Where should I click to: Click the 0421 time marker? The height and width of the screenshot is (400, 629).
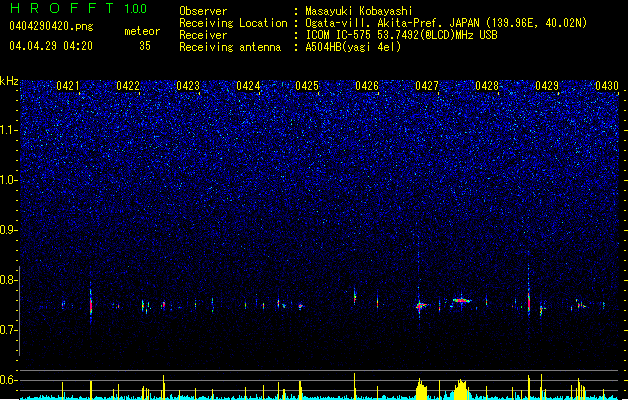[68, 86]
